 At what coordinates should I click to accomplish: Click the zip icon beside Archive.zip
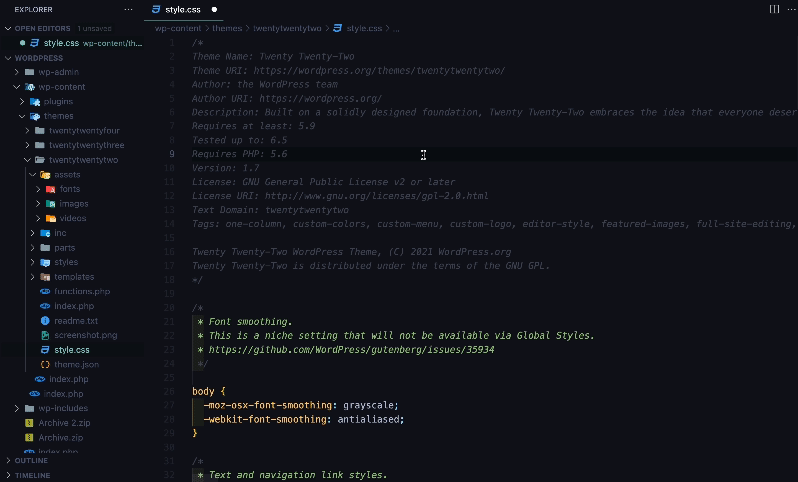tap(29, 438)
